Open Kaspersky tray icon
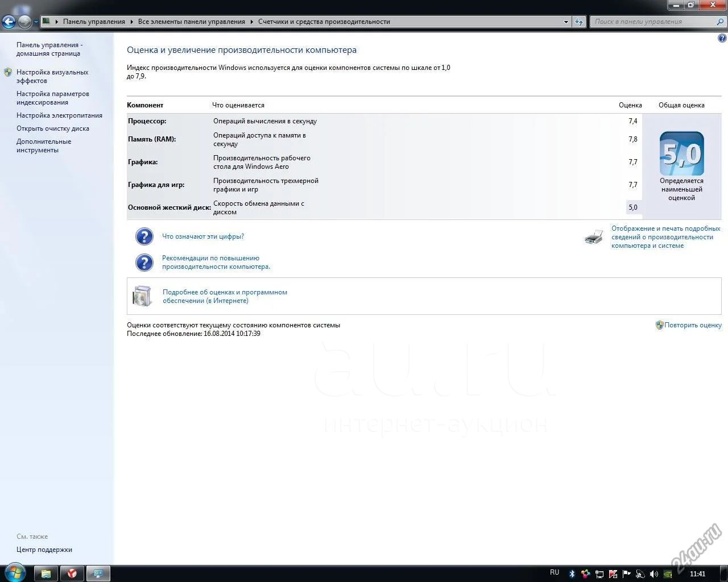The height and width of the screenshot is (582, 728). tap(613, 574)
